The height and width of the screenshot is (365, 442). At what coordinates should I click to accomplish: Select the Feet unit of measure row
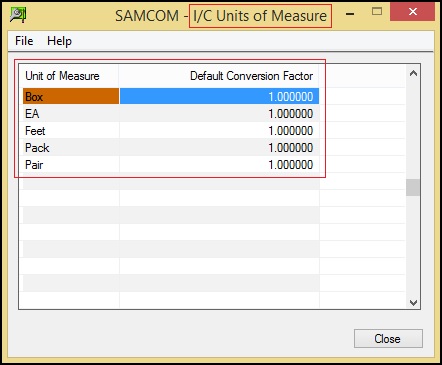tap(171, 130)
